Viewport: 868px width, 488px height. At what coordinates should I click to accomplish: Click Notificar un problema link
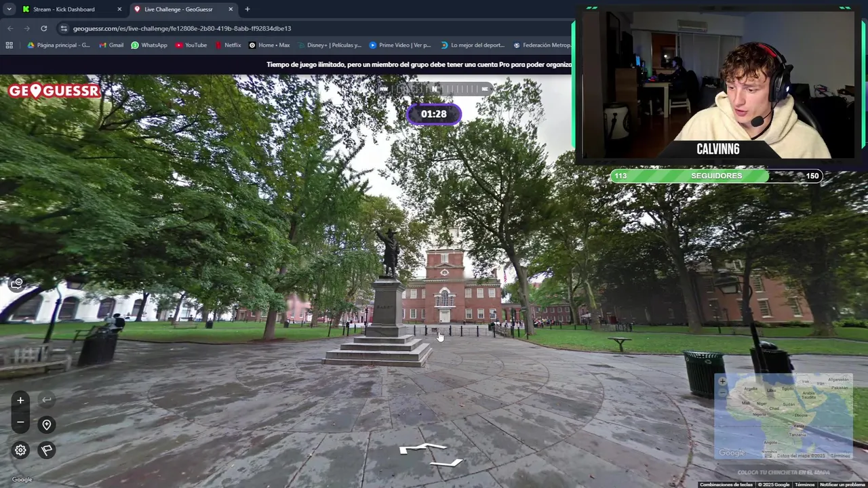click(842, 485)
